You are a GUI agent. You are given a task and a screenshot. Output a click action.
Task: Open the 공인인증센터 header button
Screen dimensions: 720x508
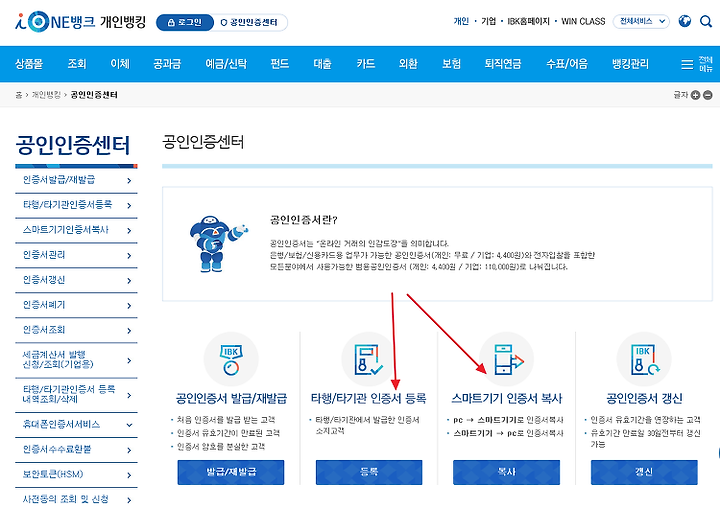(250, 22)
